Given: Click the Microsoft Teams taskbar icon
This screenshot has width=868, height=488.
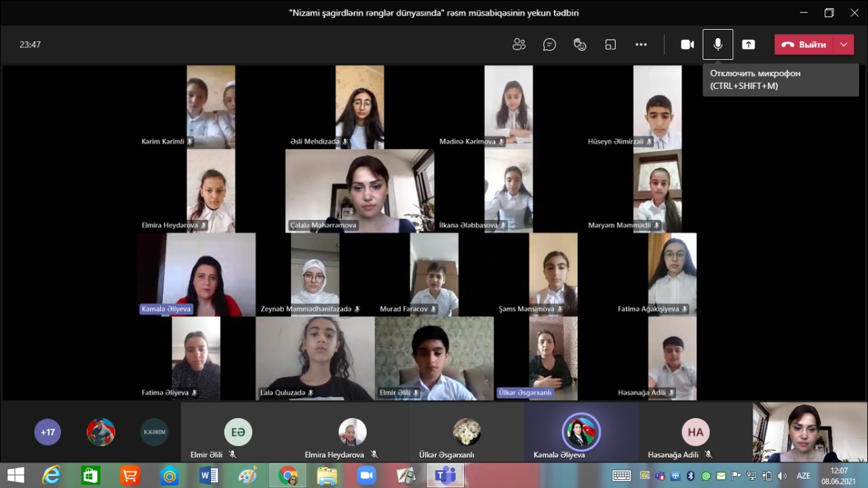Looking at the screenshot, I should pos(445,475).
